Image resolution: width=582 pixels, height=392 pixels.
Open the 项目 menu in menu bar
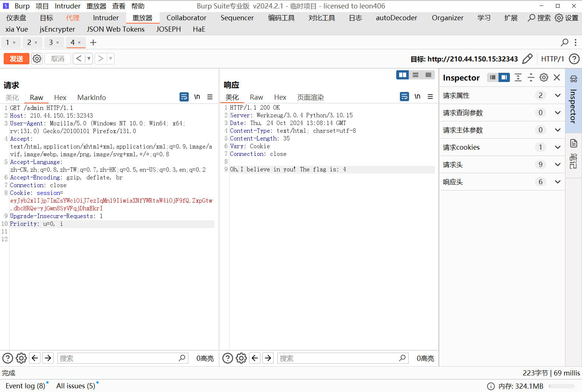click(42, 6)
